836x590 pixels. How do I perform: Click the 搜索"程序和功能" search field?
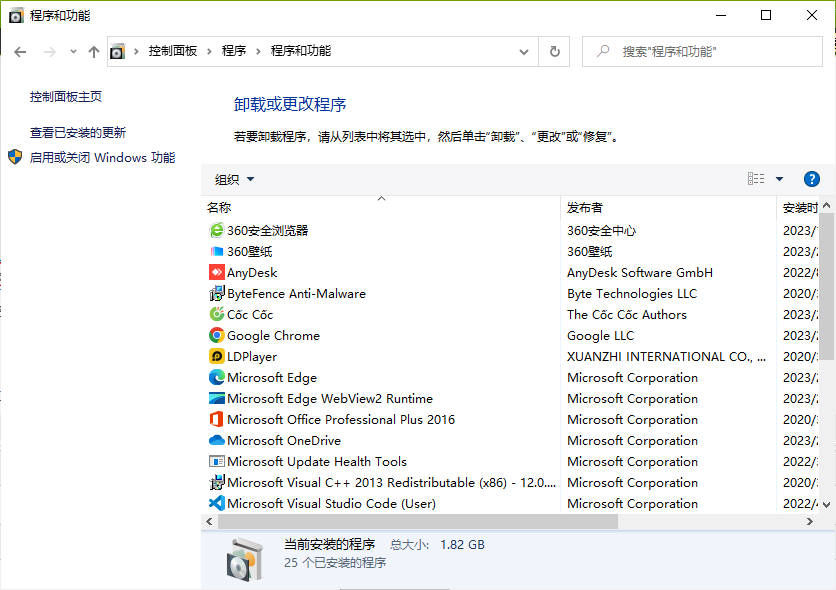[x=702, y=52]
